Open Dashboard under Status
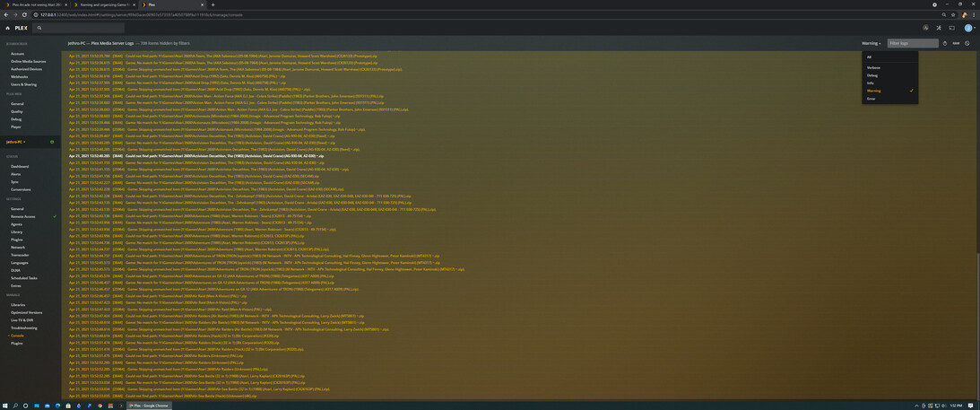This screenshot has width=980, height=410. (x=20, y=166)
